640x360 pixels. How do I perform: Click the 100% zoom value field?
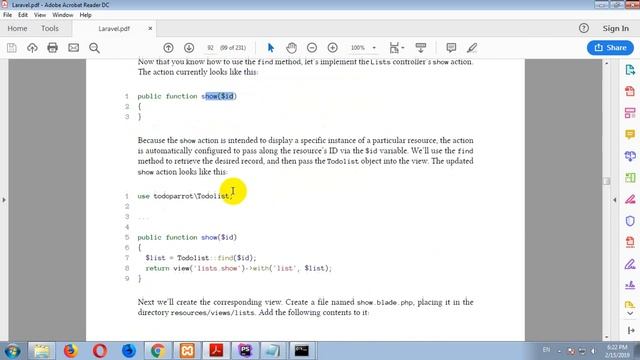(358, 48)
